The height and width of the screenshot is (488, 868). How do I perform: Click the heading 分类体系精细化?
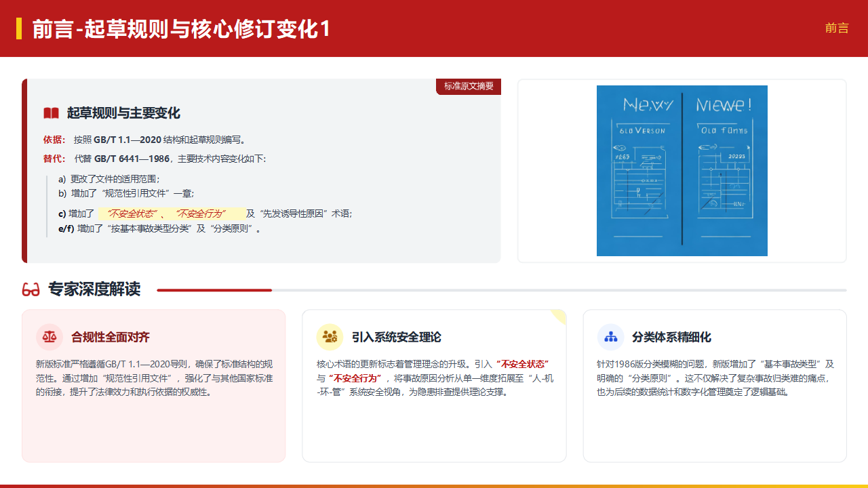coord(671,337)
